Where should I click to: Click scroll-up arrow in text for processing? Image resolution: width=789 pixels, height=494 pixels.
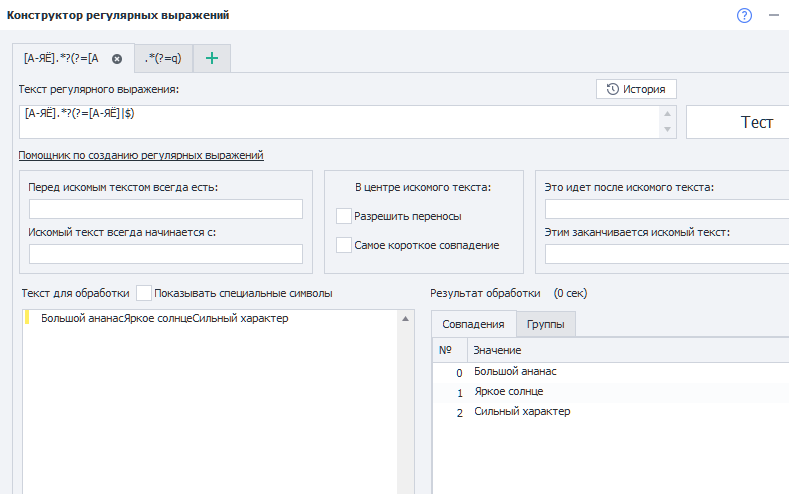pos(406,319)
